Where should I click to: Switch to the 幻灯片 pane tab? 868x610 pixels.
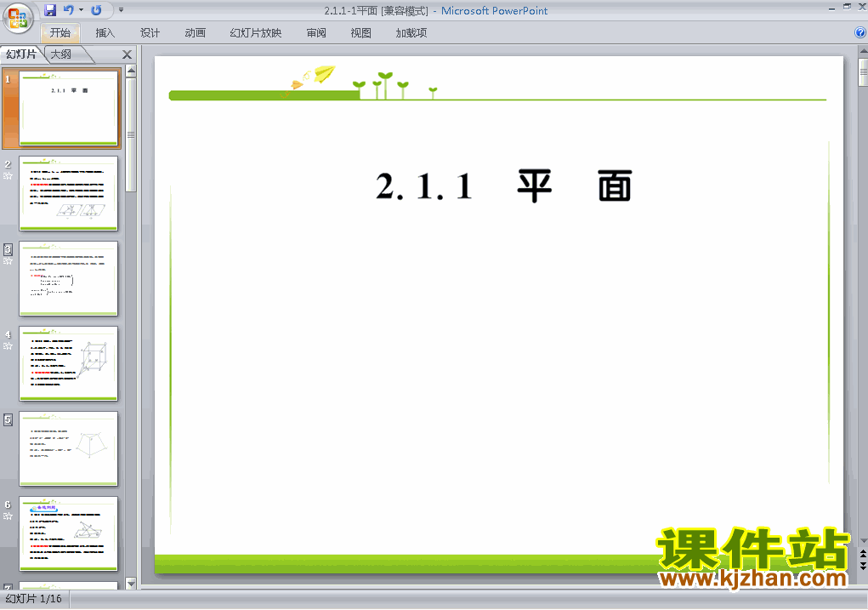point(21,54)
